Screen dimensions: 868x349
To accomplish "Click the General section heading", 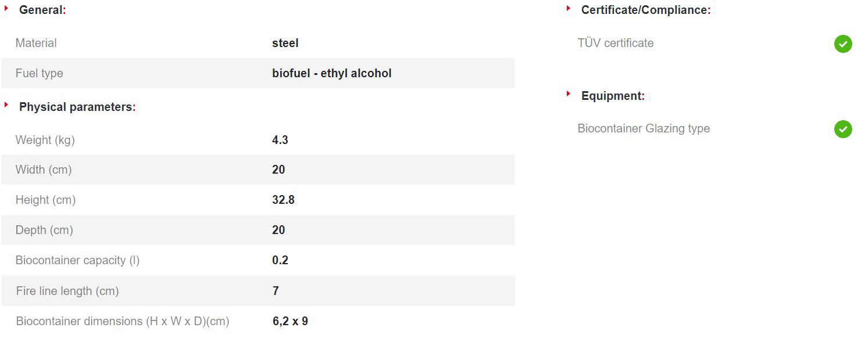I will pos(42,10).
